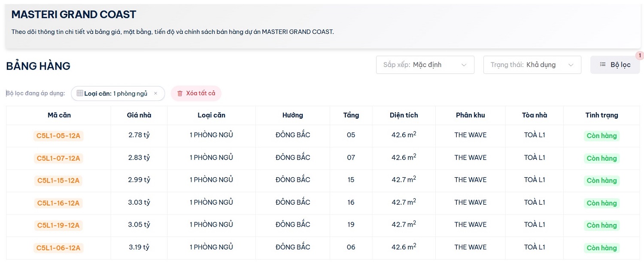The width and height of the screenshot is (644, 264).
Task: Click the Diện tích column header
Action: coord(404,115)
